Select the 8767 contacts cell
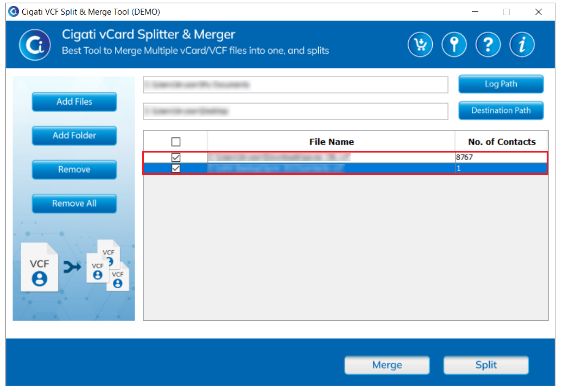The width and height of the screenshot is (563, 392). click(x=501, y=157)
